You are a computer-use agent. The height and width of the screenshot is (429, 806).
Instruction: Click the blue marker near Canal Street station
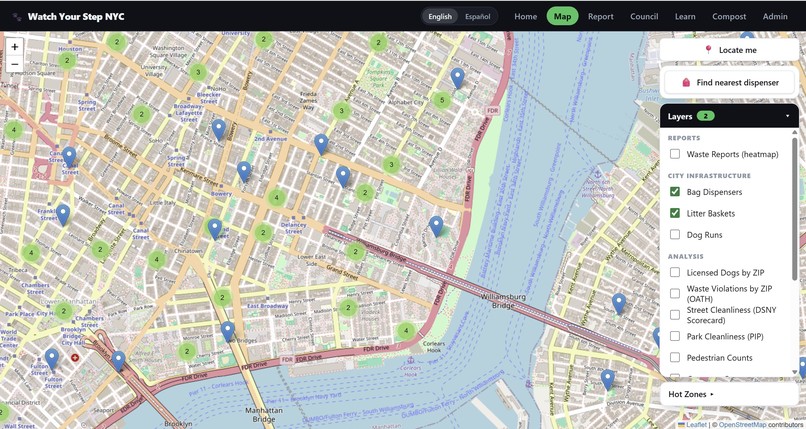[69, 157]
